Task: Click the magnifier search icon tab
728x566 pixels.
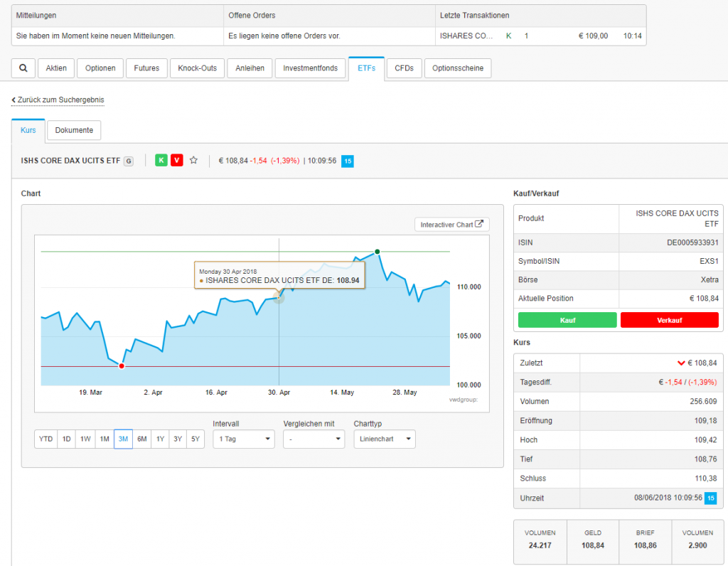Action: point(23,68)
